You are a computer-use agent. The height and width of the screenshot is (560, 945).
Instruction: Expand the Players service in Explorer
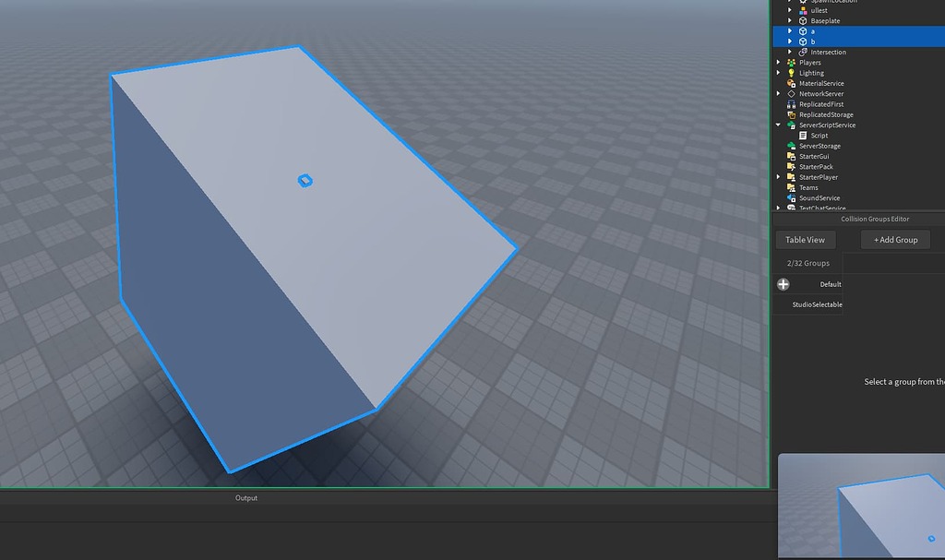point(778,62)
